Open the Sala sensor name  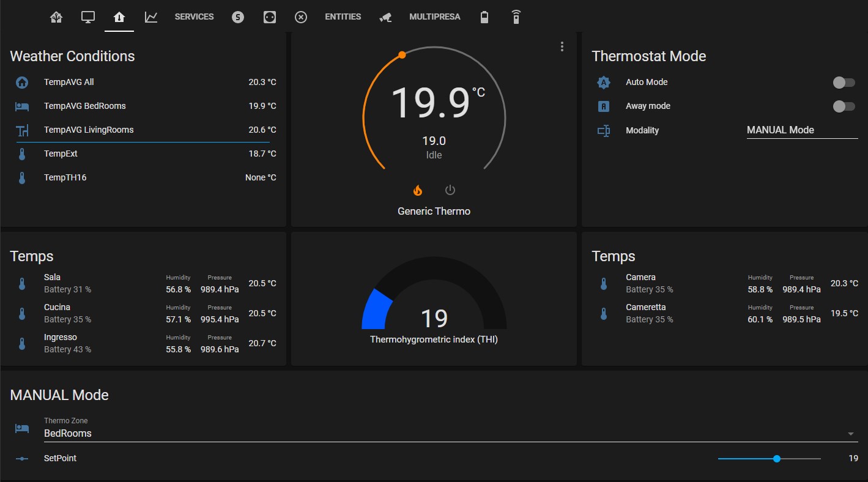click(52, 277)
